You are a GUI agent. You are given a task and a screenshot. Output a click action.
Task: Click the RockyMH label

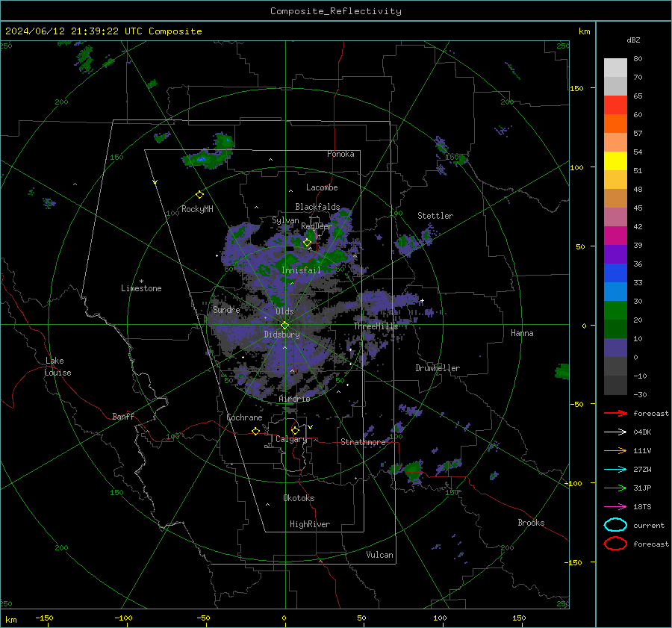coord(197,209)
